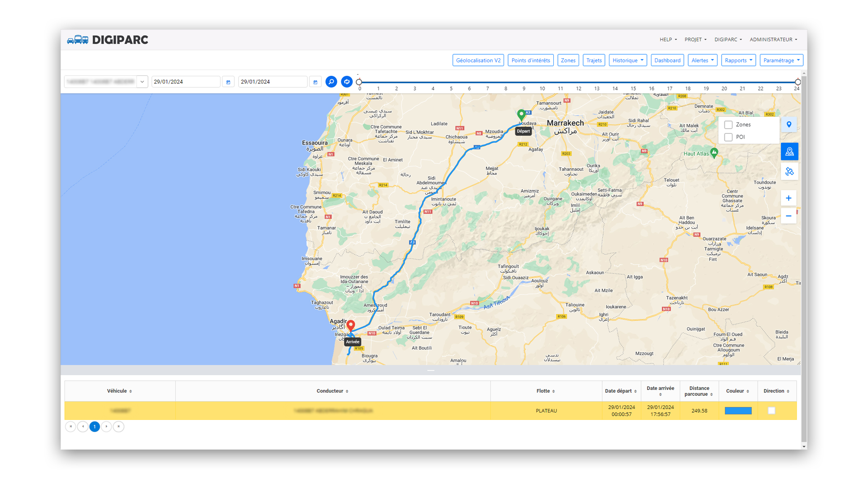
Task: Zoom in the map with plus
Action: [788, 198]
